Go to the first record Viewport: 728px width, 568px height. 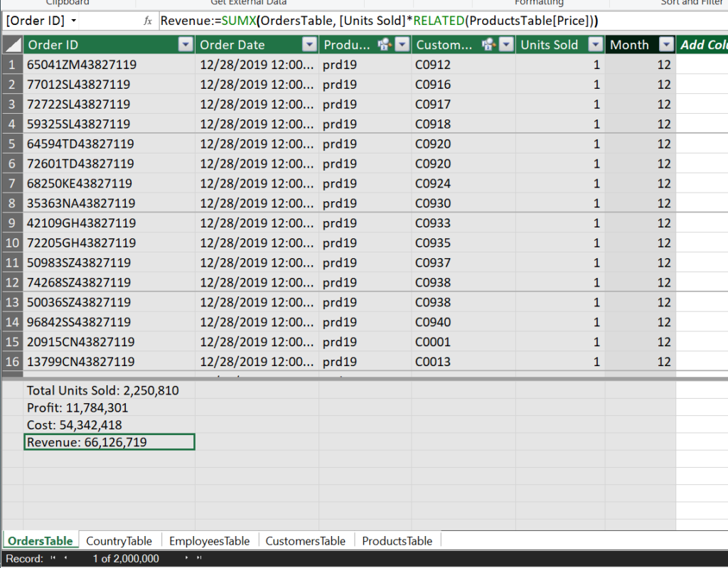53,559
